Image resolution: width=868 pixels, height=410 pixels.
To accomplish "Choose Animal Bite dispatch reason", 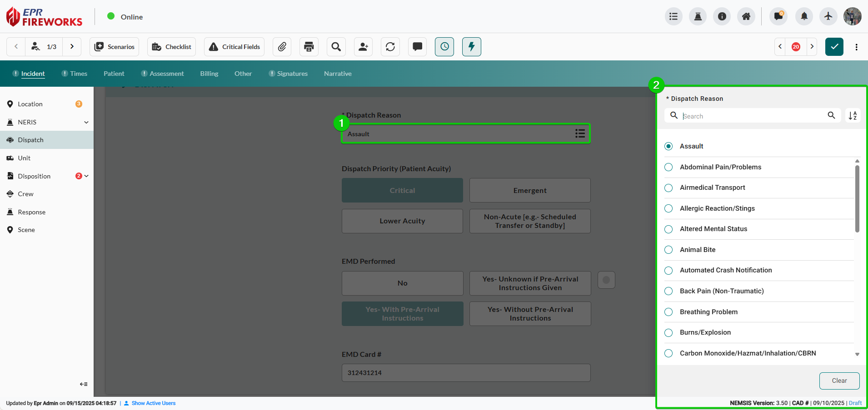I will click(668, 250).
